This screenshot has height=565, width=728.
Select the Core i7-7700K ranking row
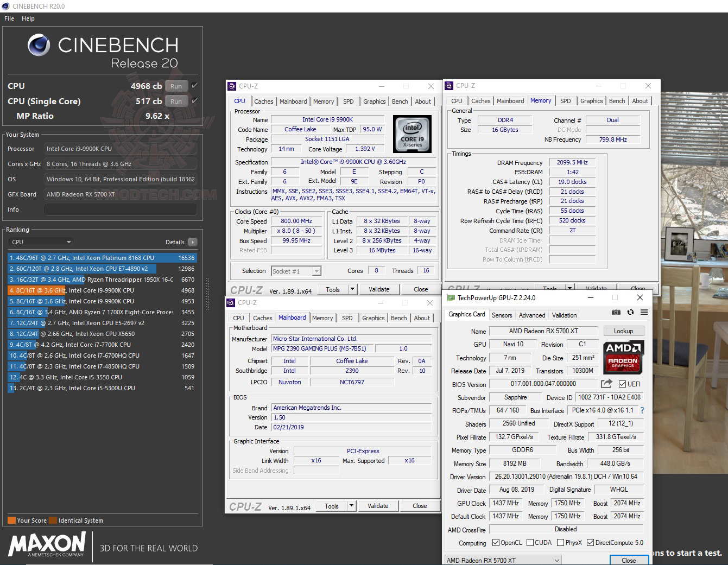coord(102,345)
